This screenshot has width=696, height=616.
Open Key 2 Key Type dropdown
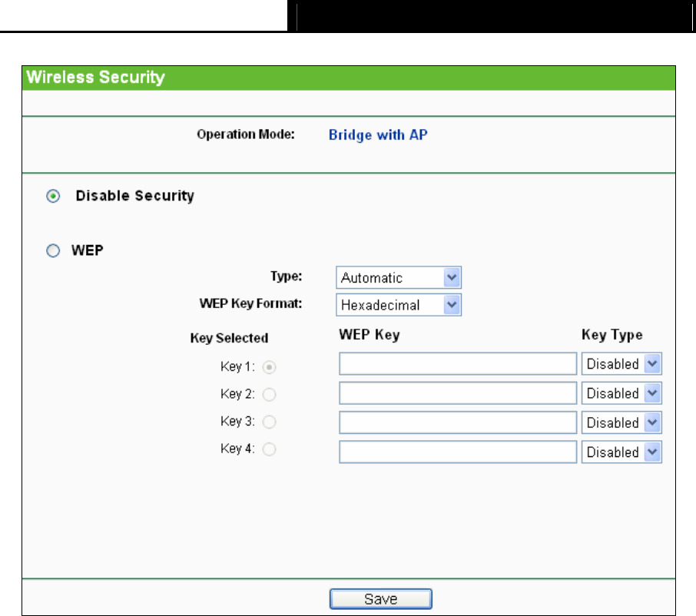621,393
